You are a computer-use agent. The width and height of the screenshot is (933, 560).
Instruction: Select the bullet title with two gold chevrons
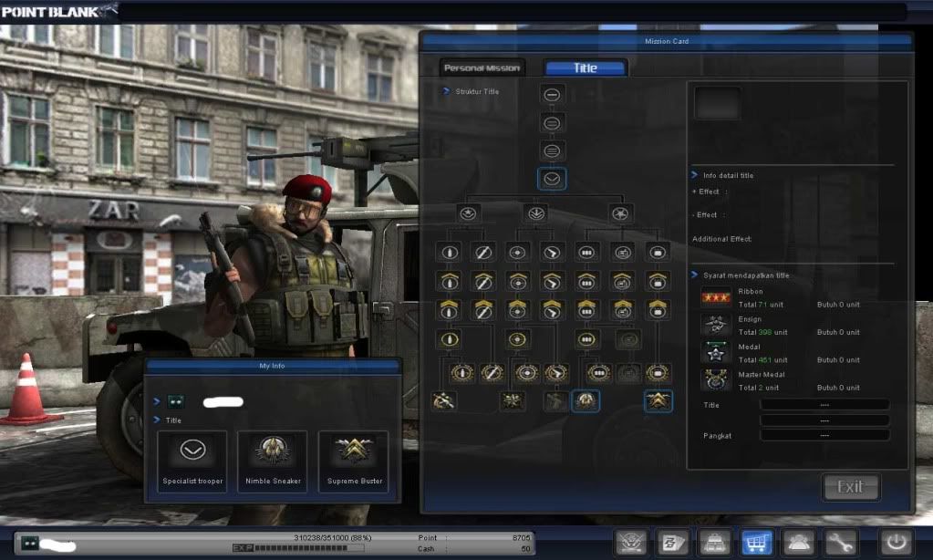pyautogui.click(x=450, y=309)
